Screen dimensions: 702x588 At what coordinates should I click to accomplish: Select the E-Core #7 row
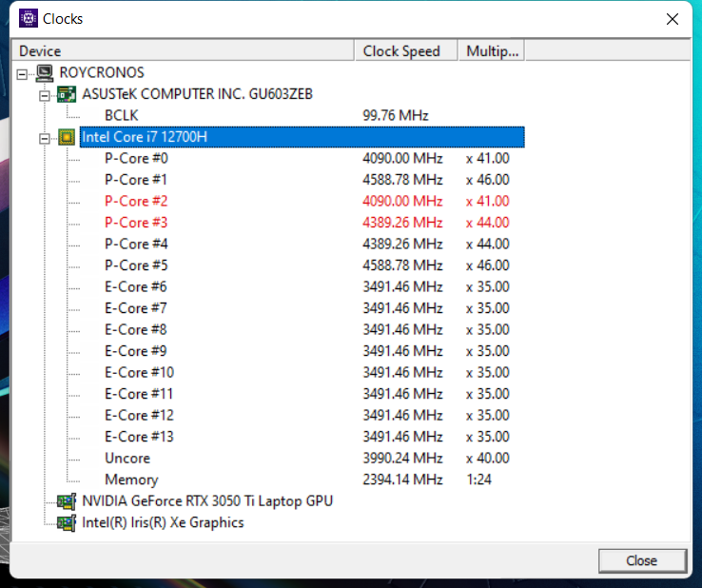click(136, 308)
